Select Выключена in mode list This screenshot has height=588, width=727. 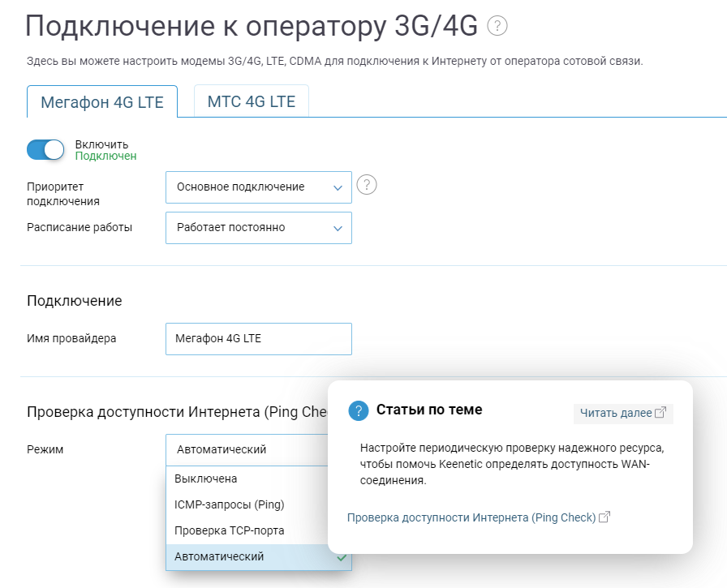click(247, 479)
